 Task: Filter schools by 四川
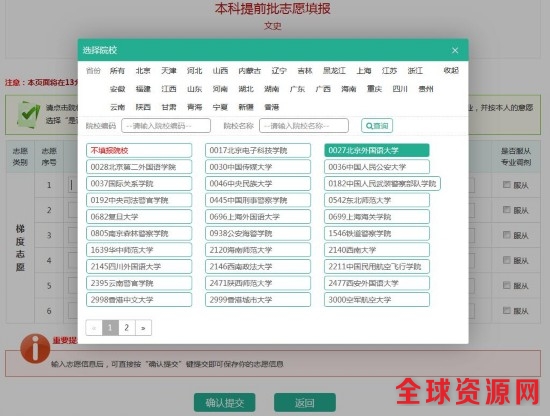400,89
